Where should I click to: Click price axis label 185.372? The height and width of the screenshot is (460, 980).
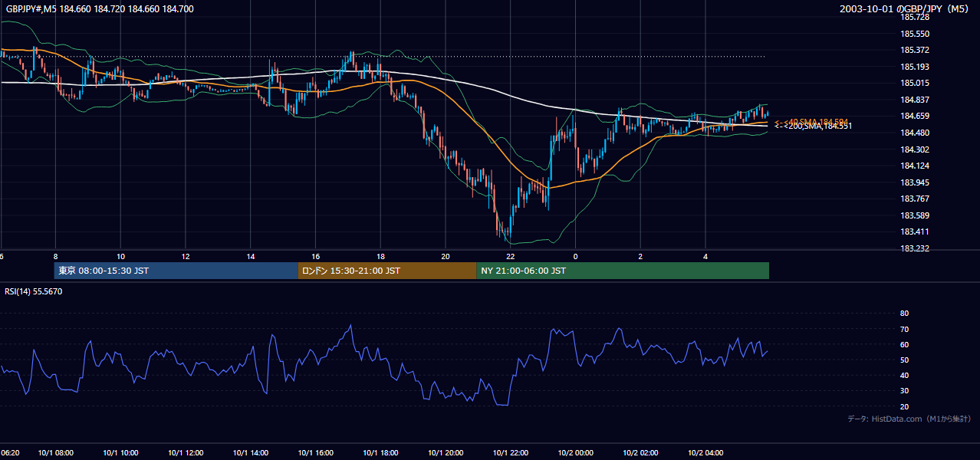pyautogui.click(x=916, y=50)
